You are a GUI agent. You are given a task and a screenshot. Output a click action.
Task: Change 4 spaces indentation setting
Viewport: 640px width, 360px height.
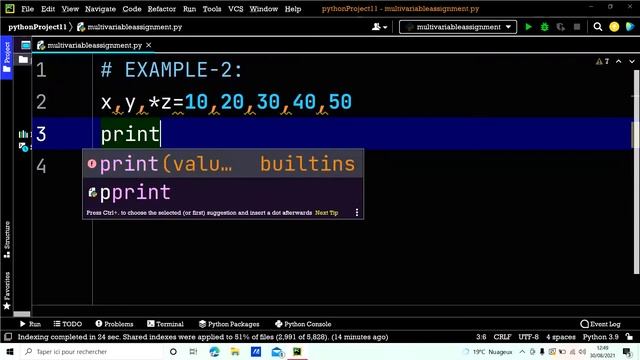coord(561,337)
